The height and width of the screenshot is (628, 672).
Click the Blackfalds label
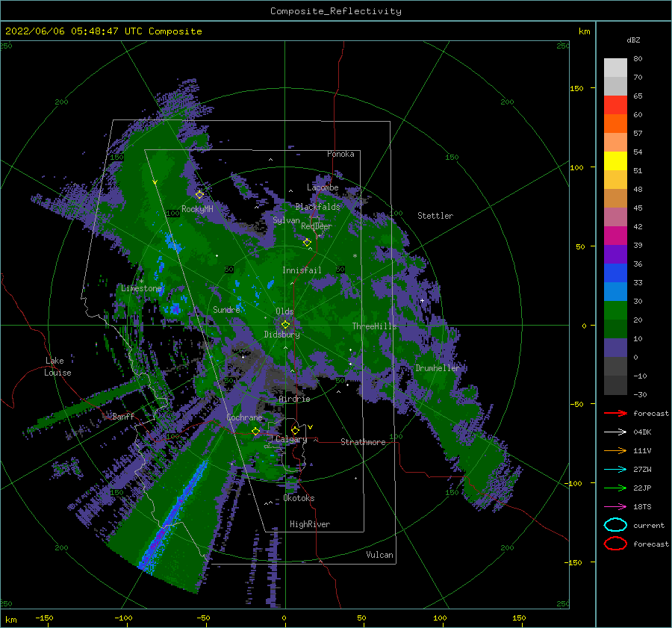(317, 207)
